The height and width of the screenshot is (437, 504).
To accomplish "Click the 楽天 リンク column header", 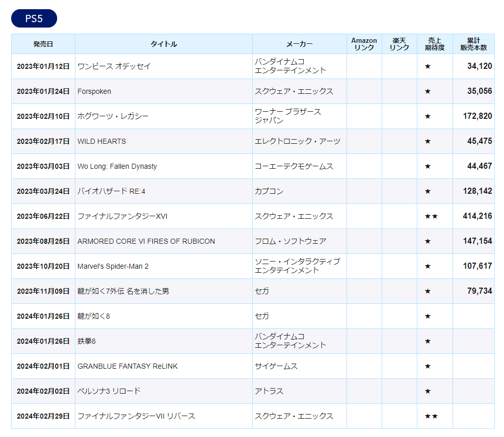I will pos(399,44).
